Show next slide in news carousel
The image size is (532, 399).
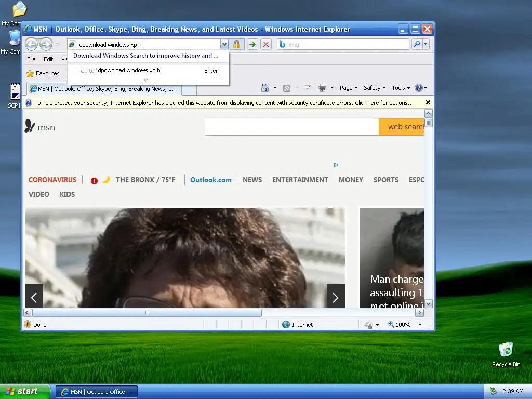(x=336, y=296)
